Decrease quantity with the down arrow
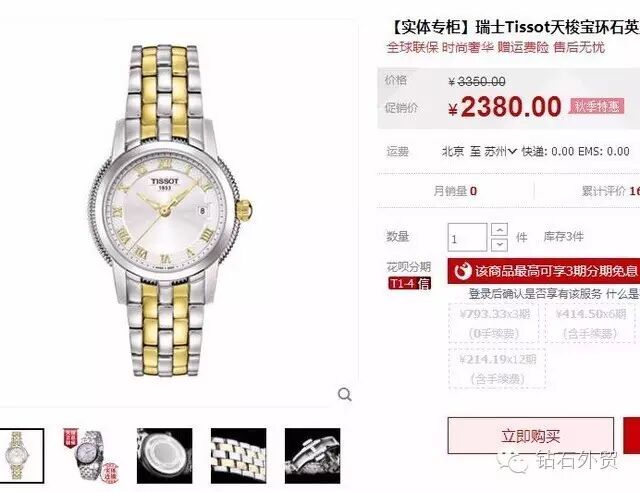640x492 pixels. 499,245
